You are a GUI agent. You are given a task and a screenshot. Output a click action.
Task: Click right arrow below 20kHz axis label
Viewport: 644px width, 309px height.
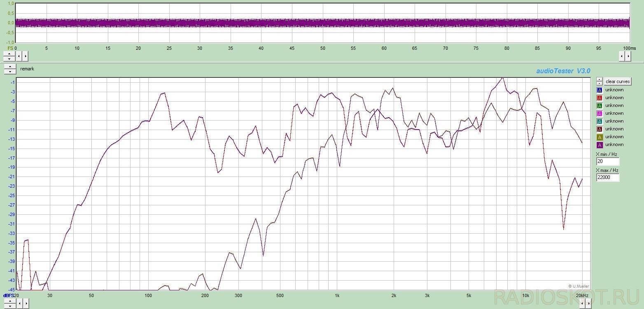589,304
